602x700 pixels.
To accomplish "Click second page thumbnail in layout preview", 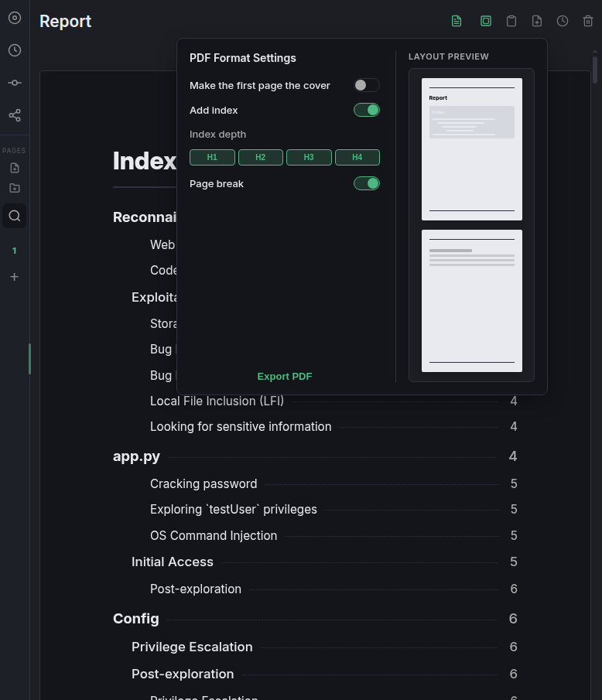I will 471,301.
